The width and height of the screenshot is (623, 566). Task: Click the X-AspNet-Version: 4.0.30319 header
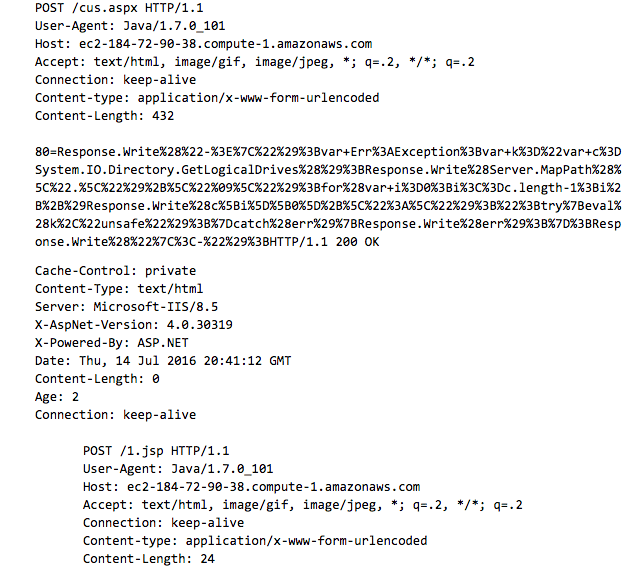[x=133, y=325]
